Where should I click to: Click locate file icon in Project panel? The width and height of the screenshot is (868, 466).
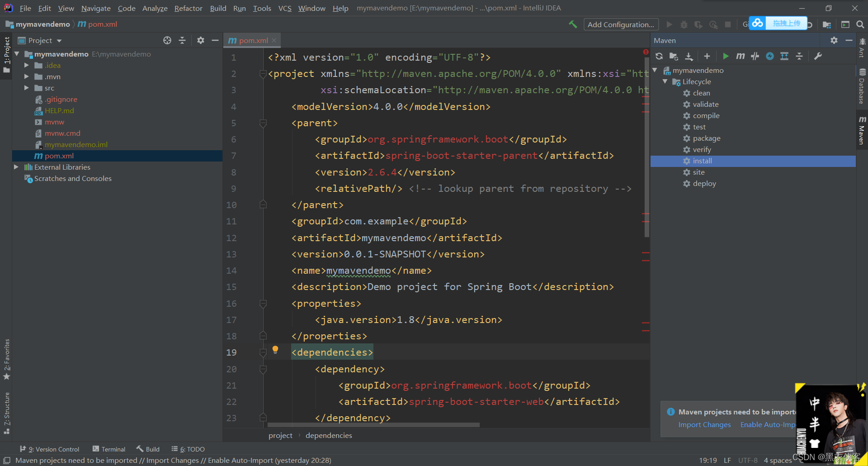(x=167, y=40)
